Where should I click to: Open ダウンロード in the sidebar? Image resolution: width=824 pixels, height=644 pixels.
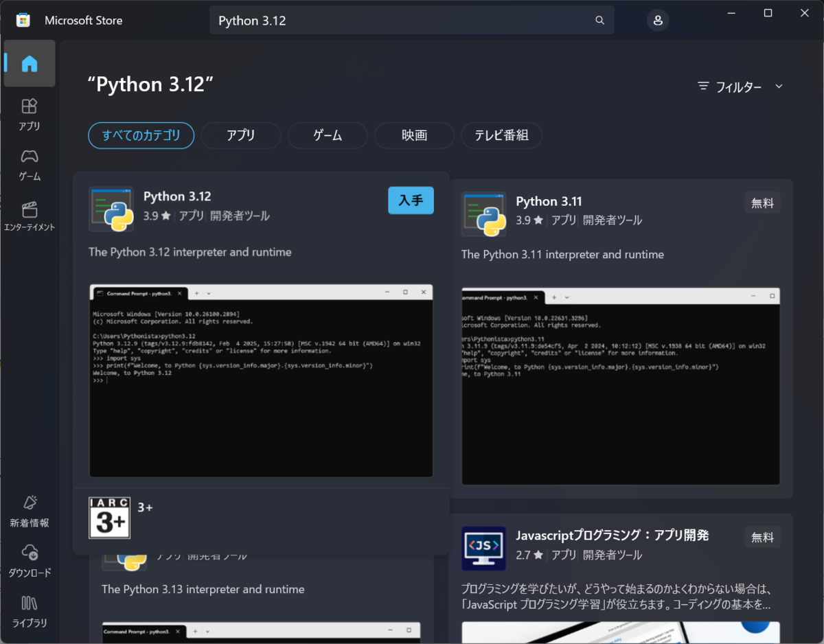coord(30,560)
